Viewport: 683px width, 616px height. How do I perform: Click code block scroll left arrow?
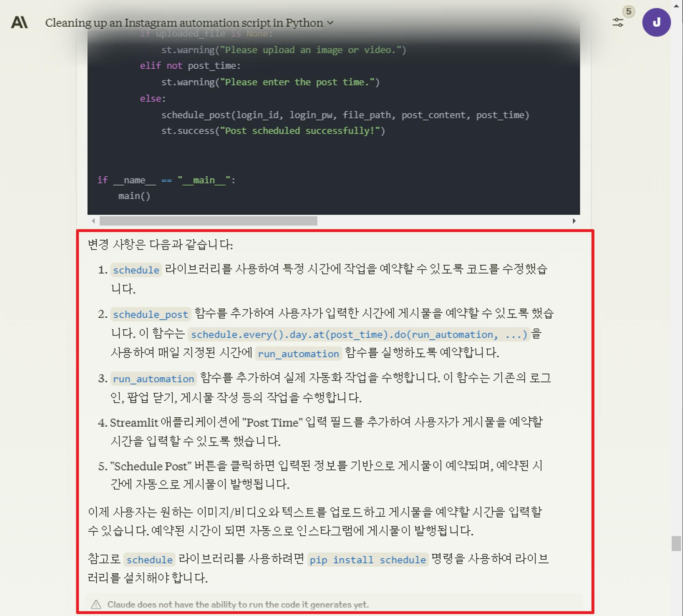click(93, 221)
